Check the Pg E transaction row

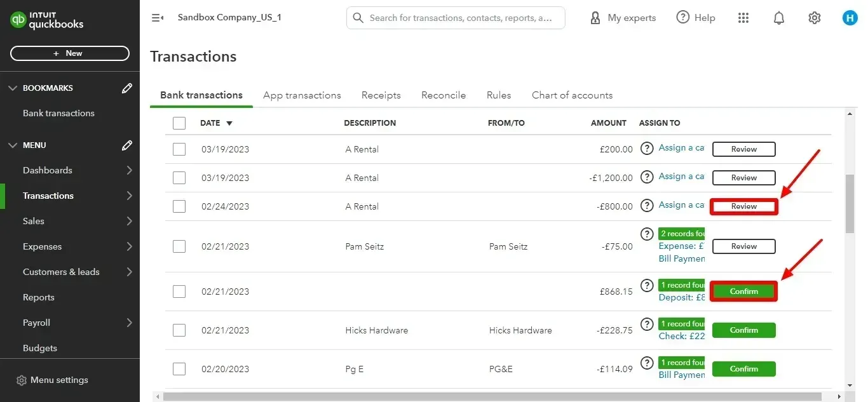pyautogui.click(x=179, y=369)
